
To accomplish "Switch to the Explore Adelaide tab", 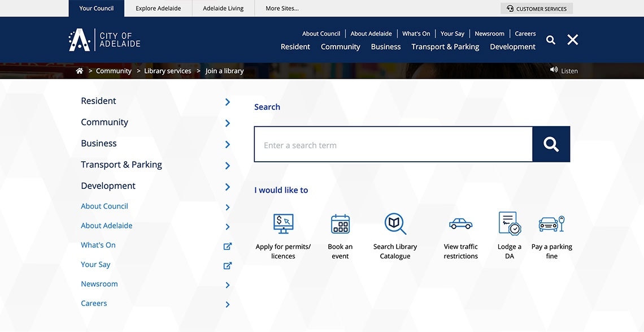I will pyautogui.click(x=158, y=8).
